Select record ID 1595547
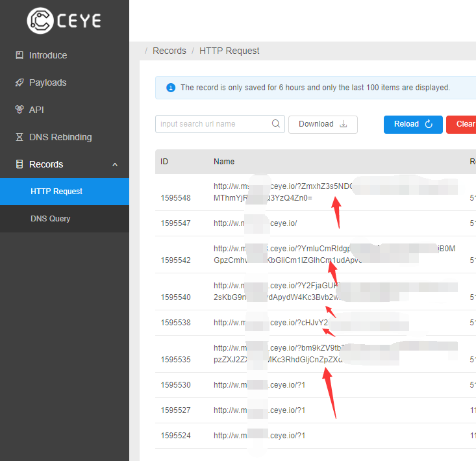 coord(176,223)
